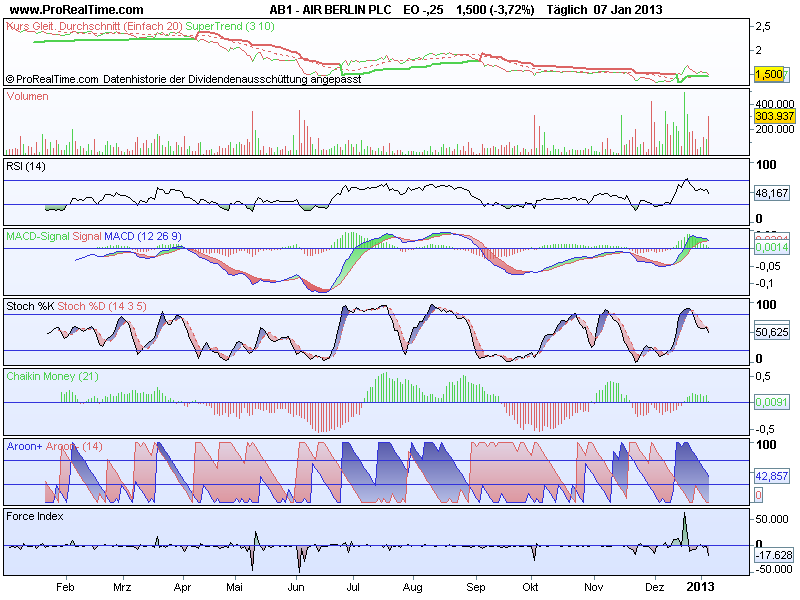This screenshot has height=600, width=800.
Task: Click the Sep month axis label
Action: pos(476,587)
